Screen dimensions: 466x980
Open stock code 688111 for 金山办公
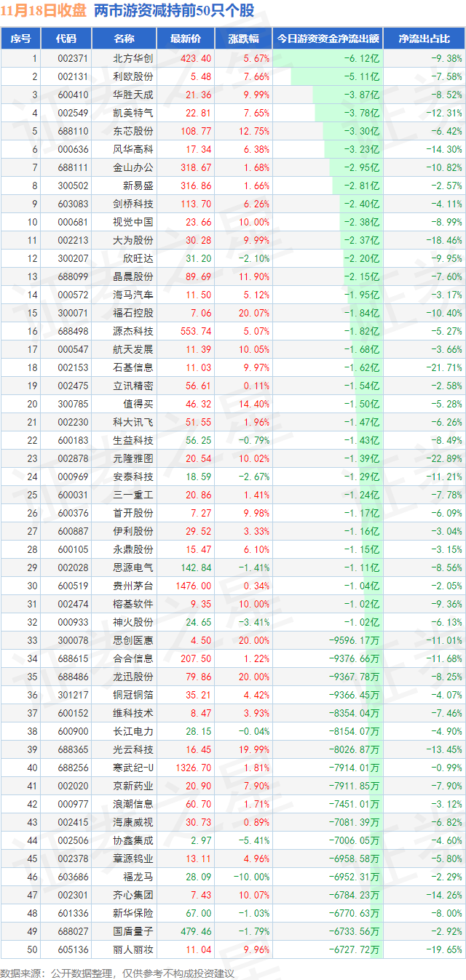(x=73, y=167)
